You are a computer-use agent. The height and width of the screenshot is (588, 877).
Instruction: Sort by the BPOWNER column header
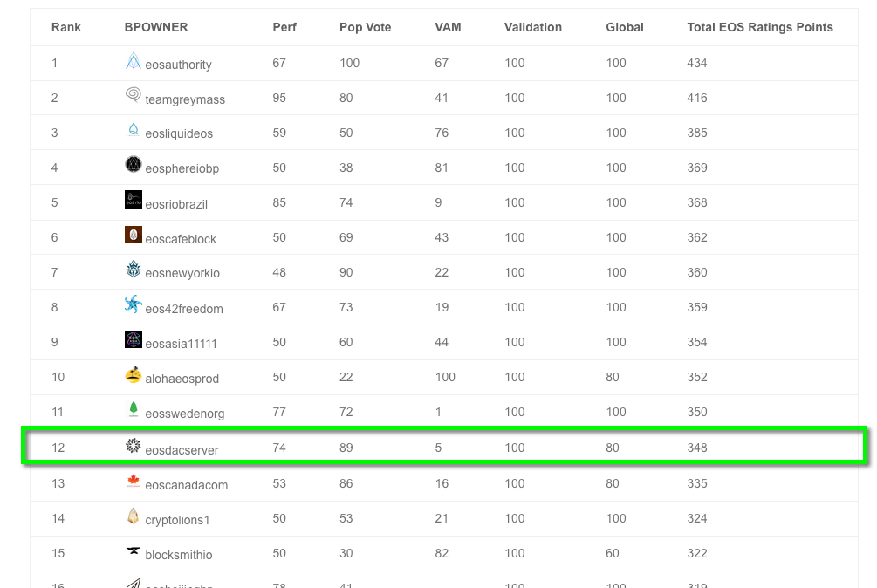pos(156,27)
